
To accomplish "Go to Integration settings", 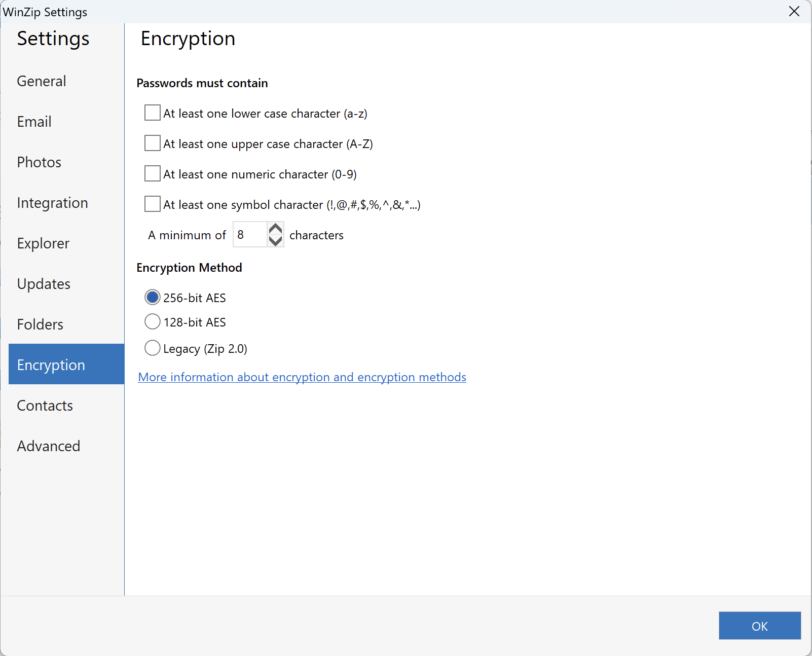I will (52, 203).
